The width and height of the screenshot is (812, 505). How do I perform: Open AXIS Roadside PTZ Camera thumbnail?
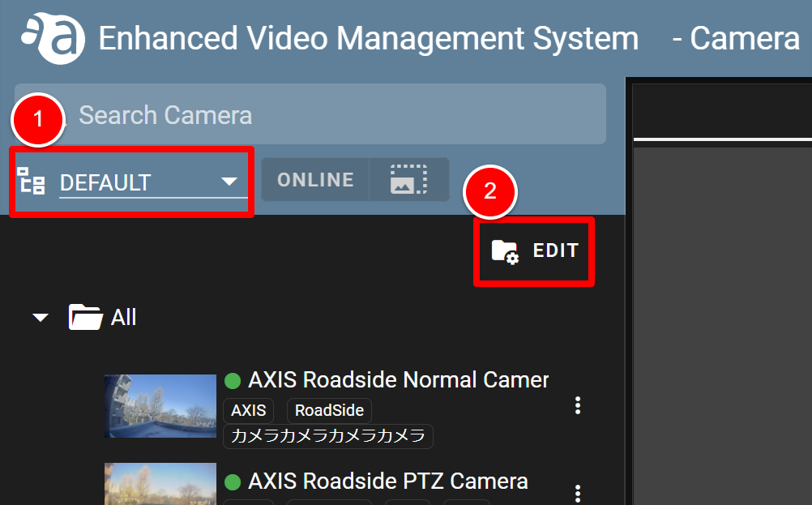160,484
